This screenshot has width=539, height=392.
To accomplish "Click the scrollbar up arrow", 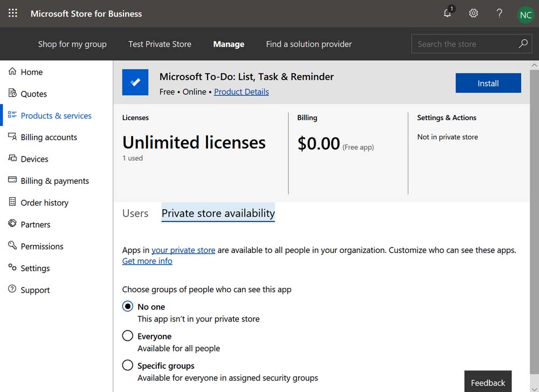I will [534, 65].
